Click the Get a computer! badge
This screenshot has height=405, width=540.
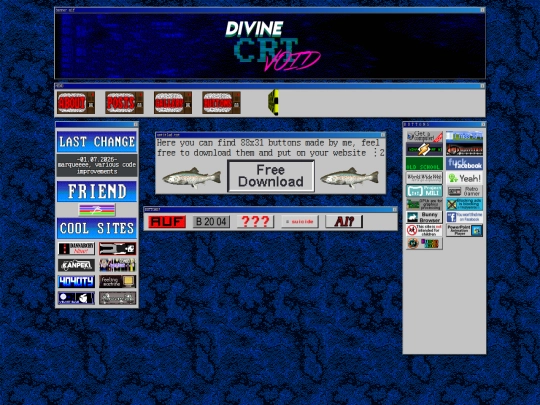(424, 136)
